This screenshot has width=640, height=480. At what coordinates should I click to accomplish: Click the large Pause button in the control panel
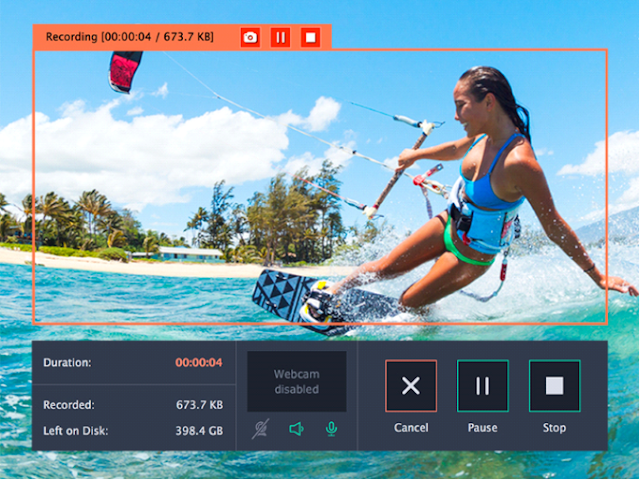(483, 386)
